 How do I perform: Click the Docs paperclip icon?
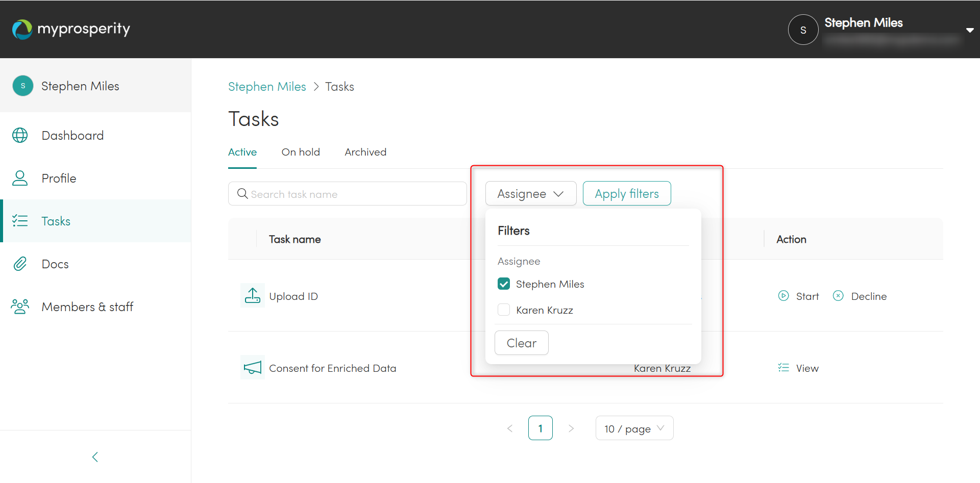[x=20, y=264]
